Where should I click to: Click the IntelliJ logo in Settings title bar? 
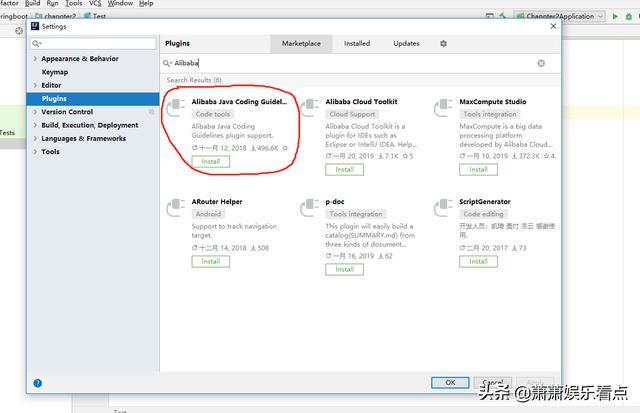35,26
